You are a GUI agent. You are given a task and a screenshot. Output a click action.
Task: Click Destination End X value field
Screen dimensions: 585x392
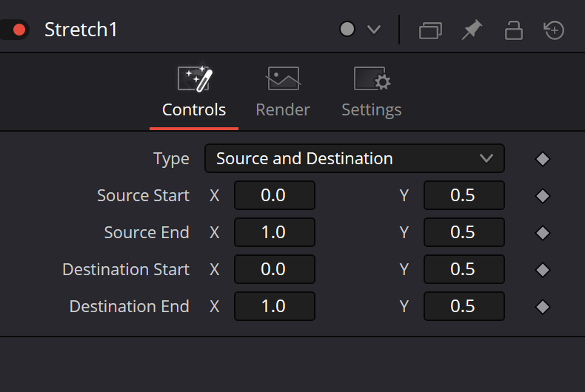coord(275,306)
